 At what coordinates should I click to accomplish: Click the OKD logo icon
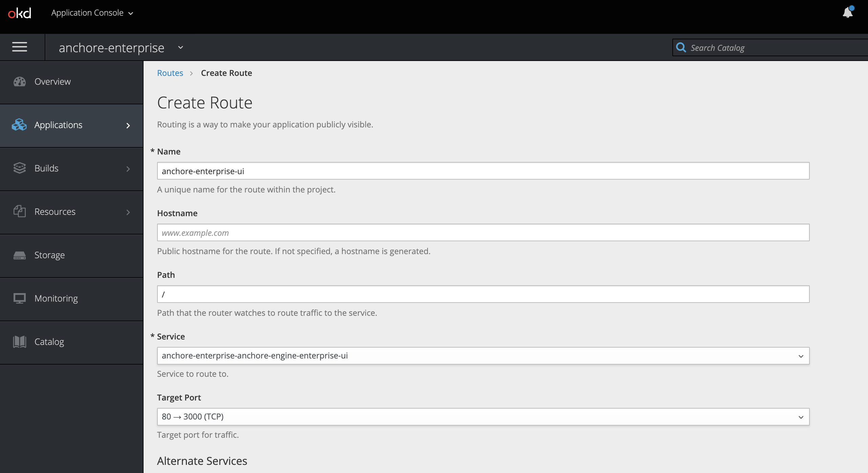19,12
